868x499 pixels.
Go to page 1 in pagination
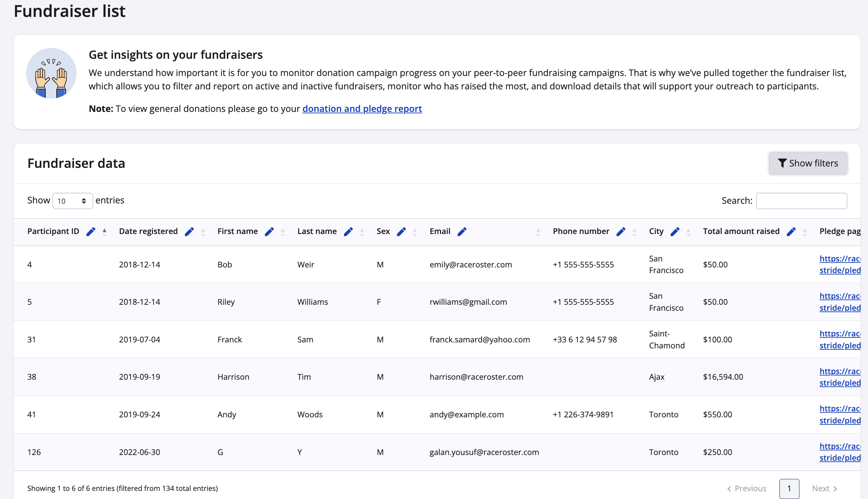(x=789, y=488)
